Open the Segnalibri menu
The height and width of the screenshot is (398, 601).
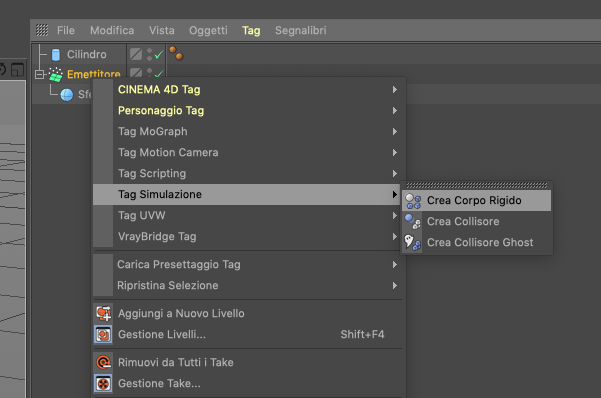pyautogui.click(x=301, y=30)
